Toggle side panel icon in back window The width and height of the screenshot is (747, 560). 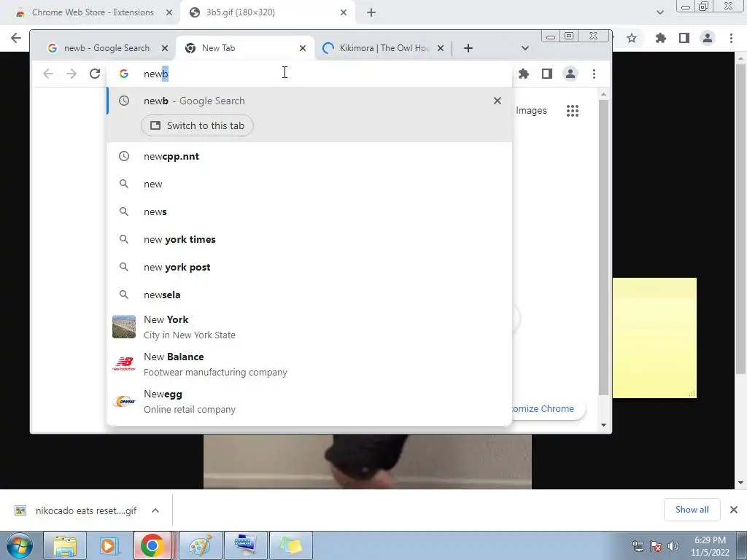point(684,38)
